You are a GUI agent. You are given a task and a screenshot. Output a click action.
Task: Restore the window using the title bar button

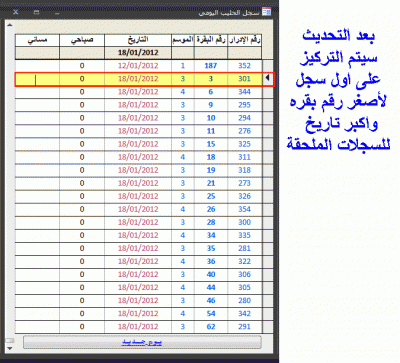pyautogui.click(x=36, y=12)
